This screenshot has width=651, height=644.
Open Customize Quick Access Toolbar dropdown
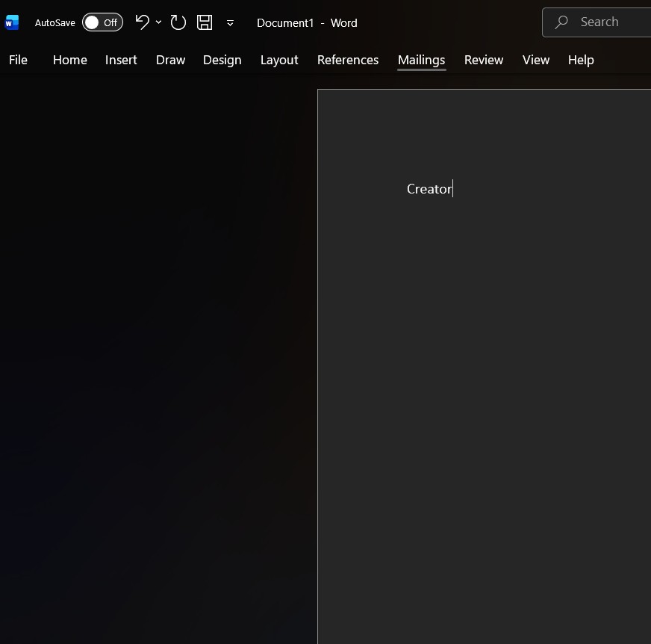230,23
